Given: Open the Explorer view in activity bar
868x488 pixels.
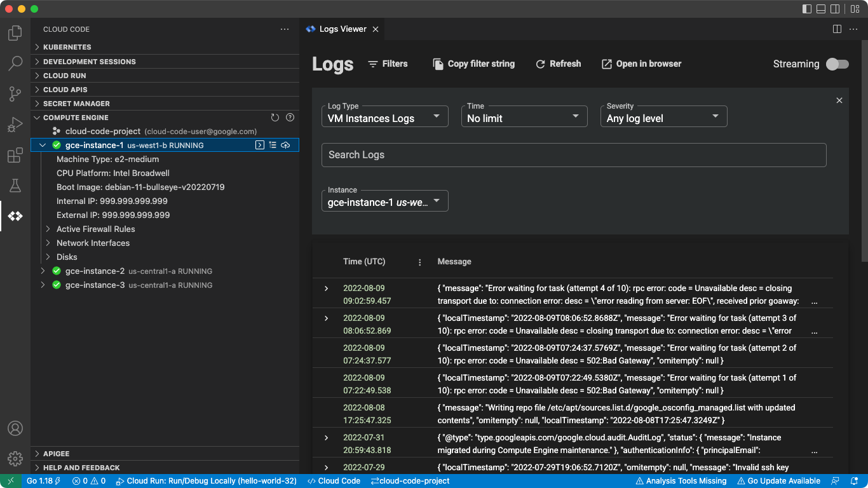Looking at the screenshot, I should [x=15, y=33].
